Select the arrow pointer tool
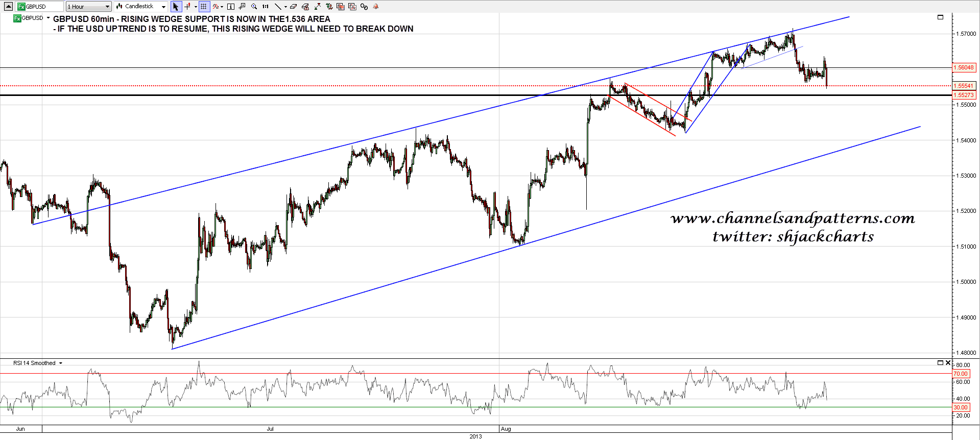This screenshot has height=440, width=980. pos(176,7)
